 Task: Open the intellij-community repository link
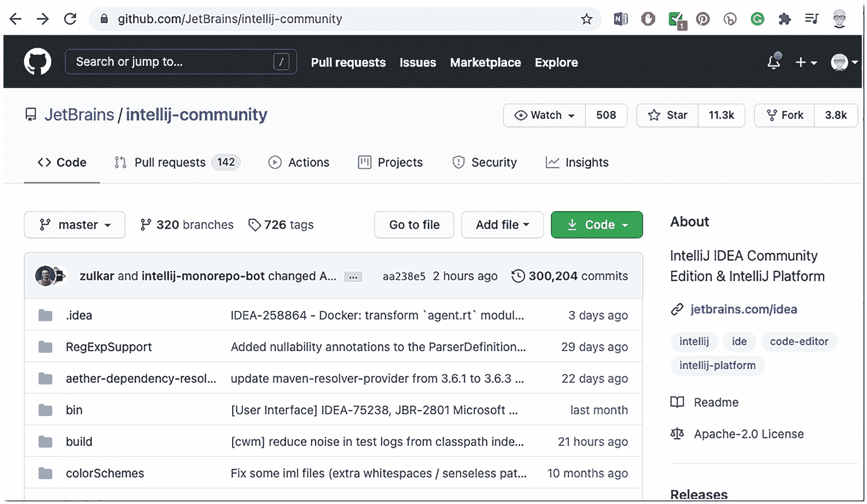pyautogui.click(x=197, y=115)
